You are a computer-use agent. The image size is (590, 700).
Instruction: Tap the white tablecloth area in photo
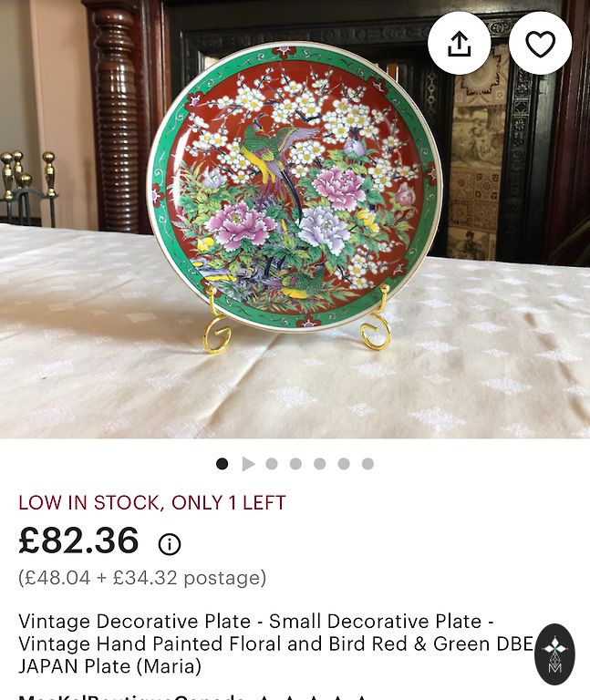[295, 384]
